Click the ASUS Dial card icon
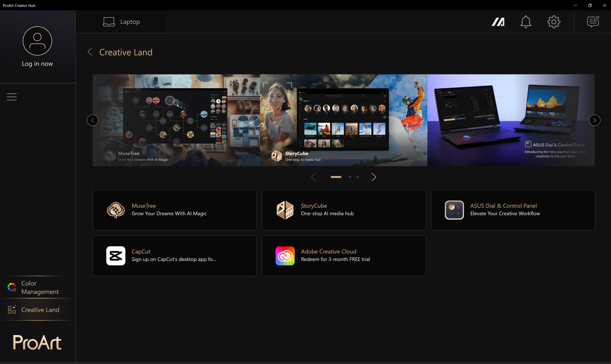The width and height of the screenshot is (611, 364). [x=454, y=210]
